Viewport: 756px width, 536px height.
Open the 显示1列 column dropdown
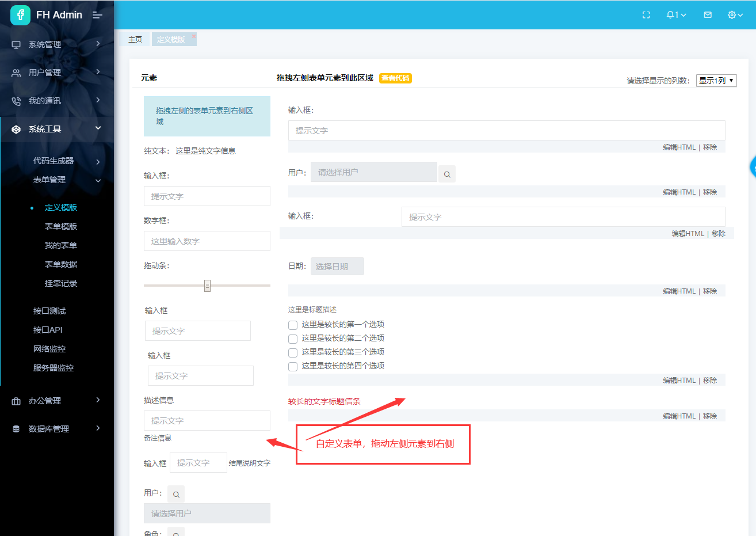[716, 81]
